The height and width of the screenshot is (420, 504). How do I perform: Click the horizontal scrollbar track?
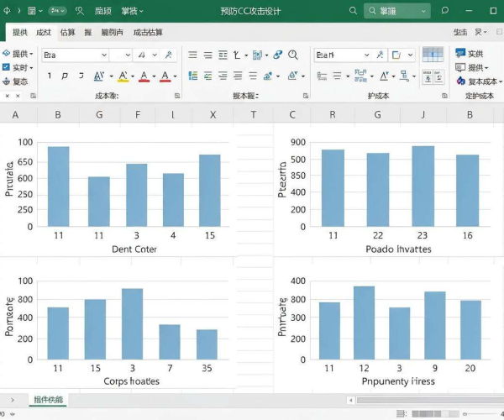(430, 400)
